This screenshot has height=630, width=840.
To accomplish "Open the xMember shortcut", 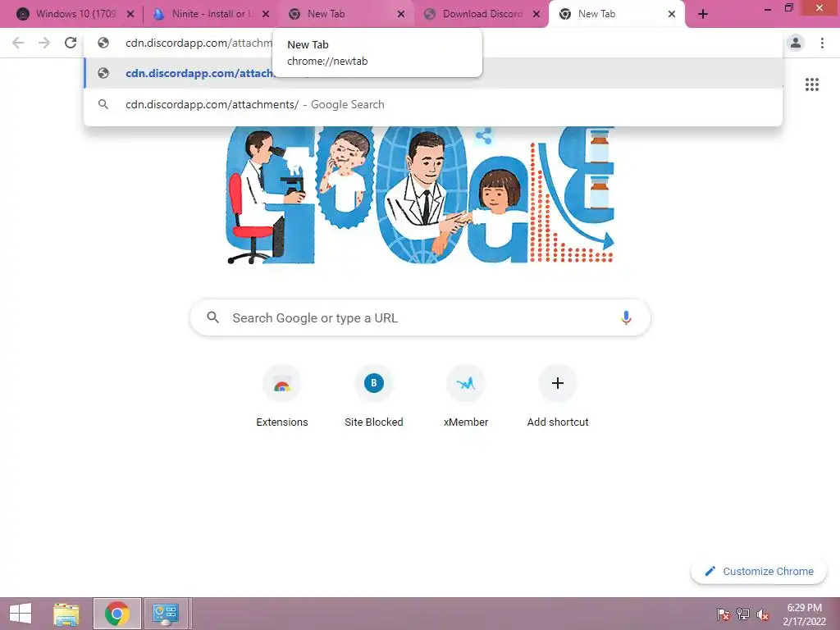I will [466, 396].
